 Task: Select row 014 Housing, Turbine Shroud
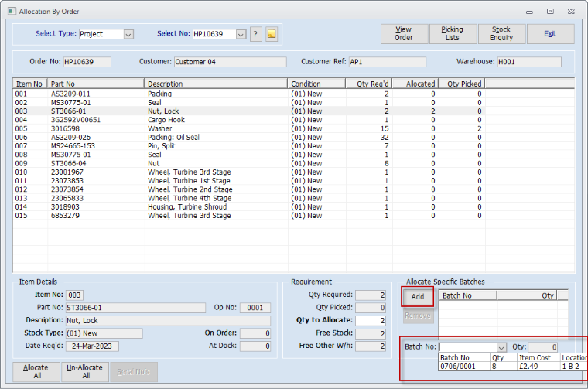pos(248,206)
